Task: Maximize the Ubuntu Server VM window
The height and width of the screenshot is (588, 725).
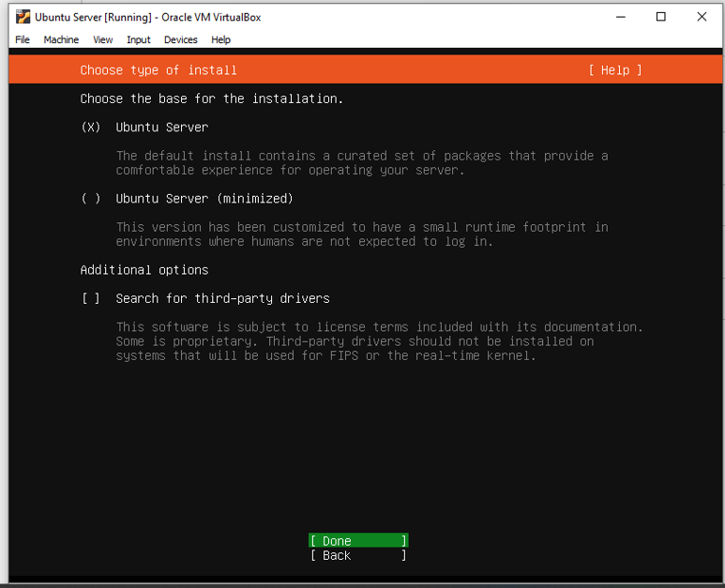Action: tap(660, 17)
